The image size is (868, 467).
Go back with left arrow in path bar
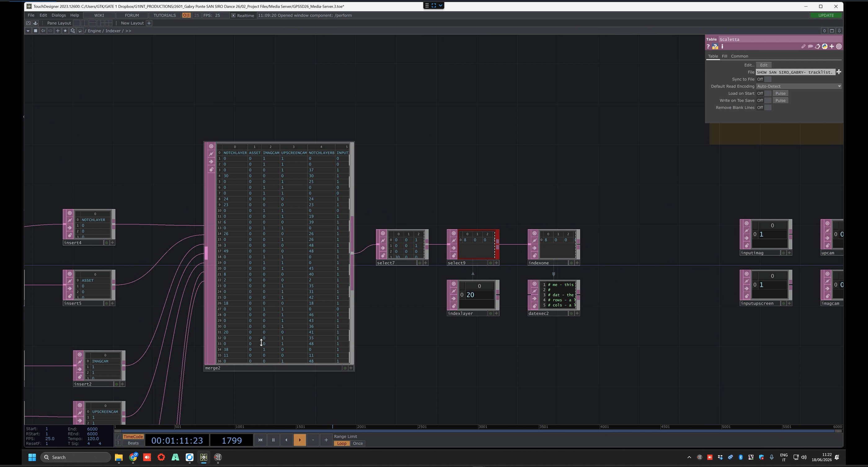point(43,31)
